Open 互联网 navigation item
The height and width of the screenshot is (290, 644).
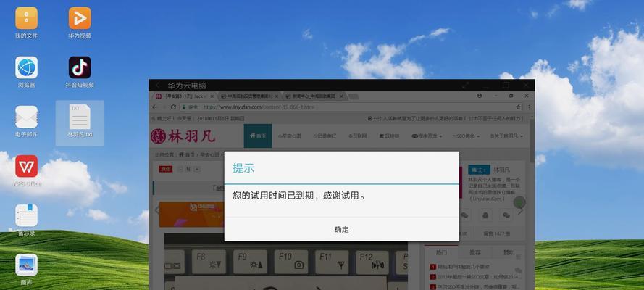point(358,136)
